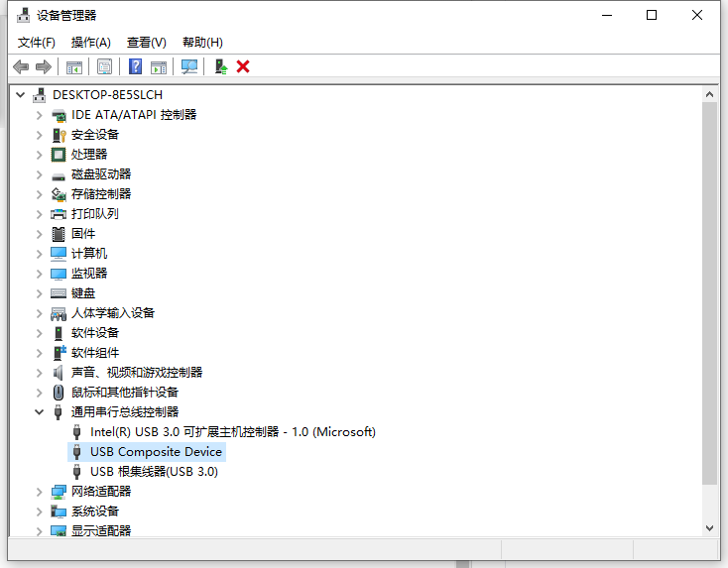Collapse the 通用串行总线控制器 category
The height and width of the screenshot is (568, 728).
[40, 411]
